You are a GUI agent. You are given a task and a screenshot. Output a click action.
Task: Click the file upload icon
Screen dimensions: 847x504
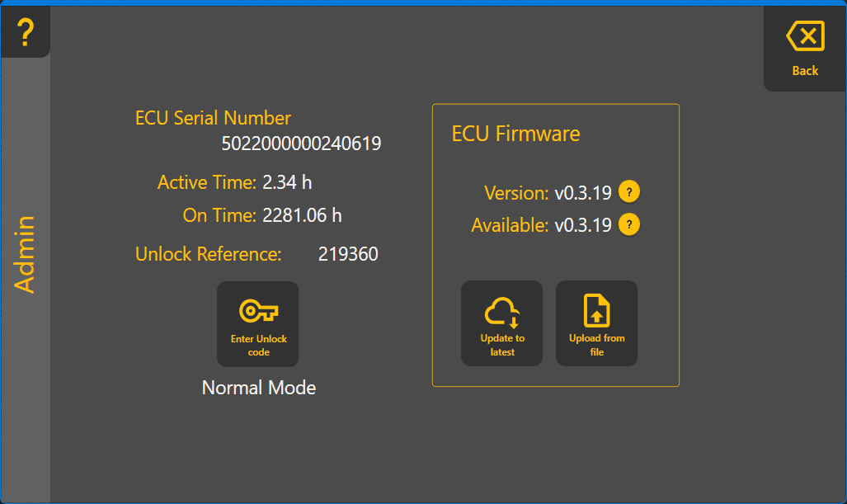click(596, 313)
